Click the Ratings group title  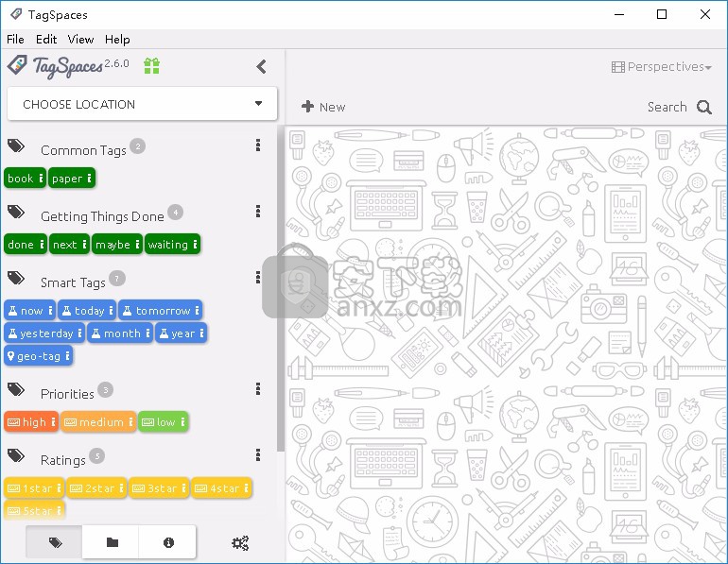(63, 460)
